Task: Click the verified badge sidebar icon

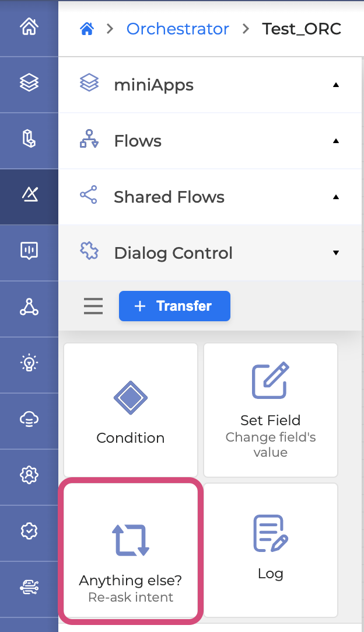Action: pyautogui.click(x=29, y=531)
